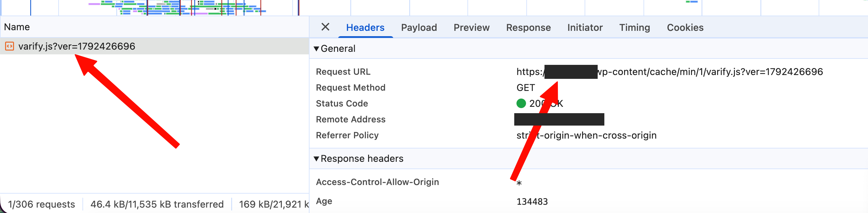Click the 169 kB/21,921 kB resources entry
This screenshot has height=213, width=868.
tap(274, 204)
